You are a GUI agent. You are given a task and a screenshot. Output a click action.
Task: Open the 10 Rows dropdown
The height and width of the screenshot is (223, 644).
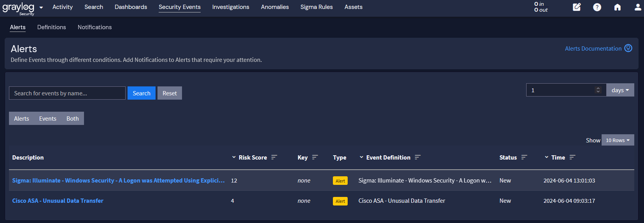(618, 140)
